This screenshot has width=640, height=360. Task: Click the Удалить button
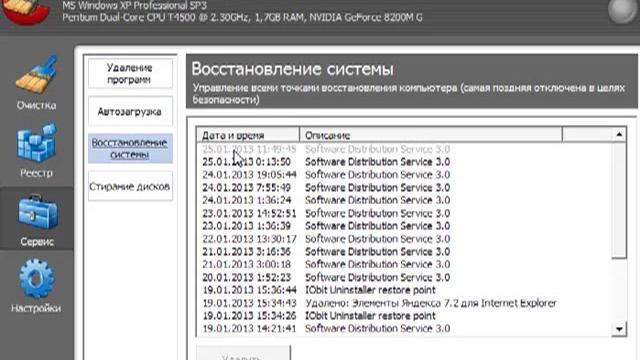(x=244, y=353)
